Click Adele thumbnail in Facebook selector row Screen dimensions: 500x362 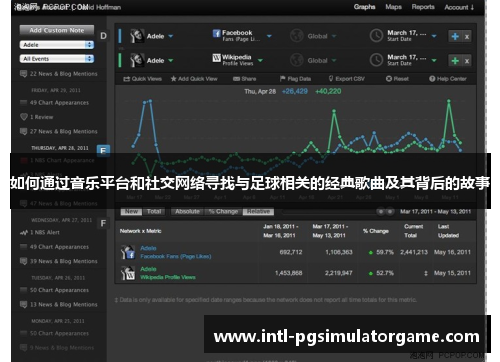tap(137, 36)
